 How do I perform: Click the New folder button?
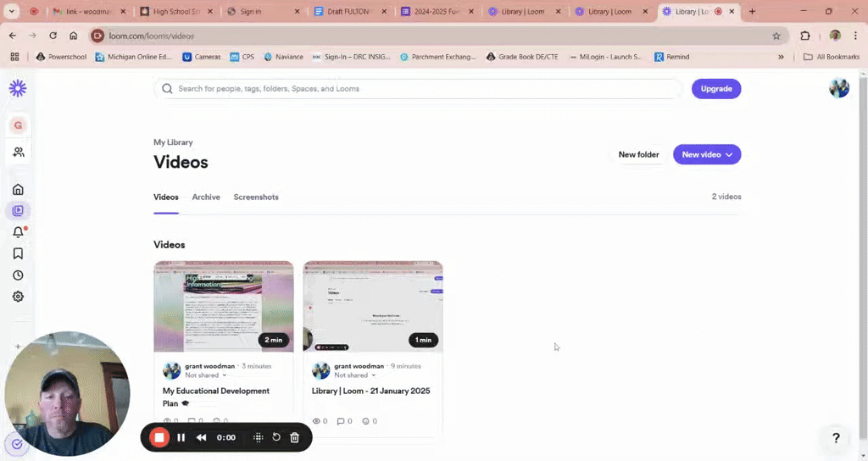[x=638, y=154]
